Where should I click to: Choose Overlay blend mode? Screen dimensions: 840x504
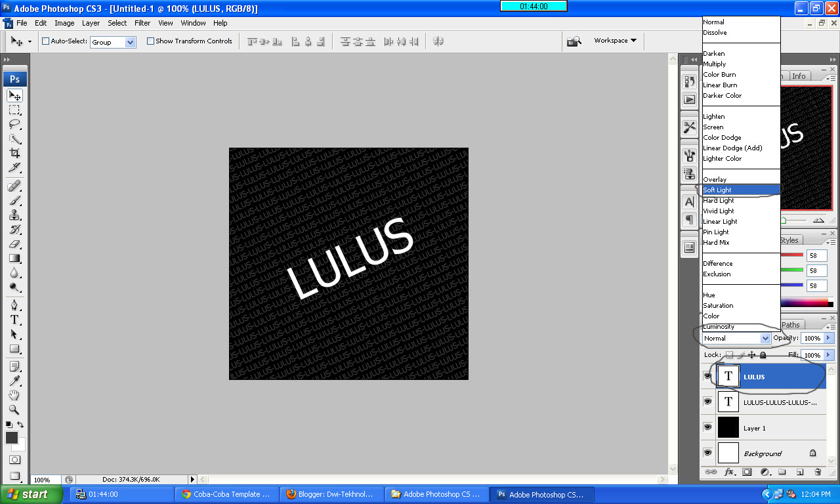[742, 179]
